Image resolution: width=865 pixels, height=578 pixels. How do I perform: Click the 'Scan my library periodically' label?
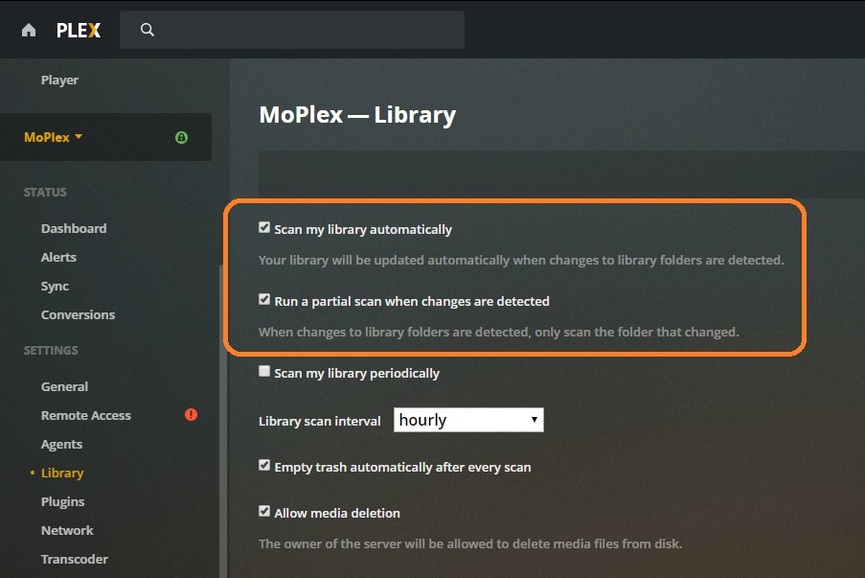[357, 373]
